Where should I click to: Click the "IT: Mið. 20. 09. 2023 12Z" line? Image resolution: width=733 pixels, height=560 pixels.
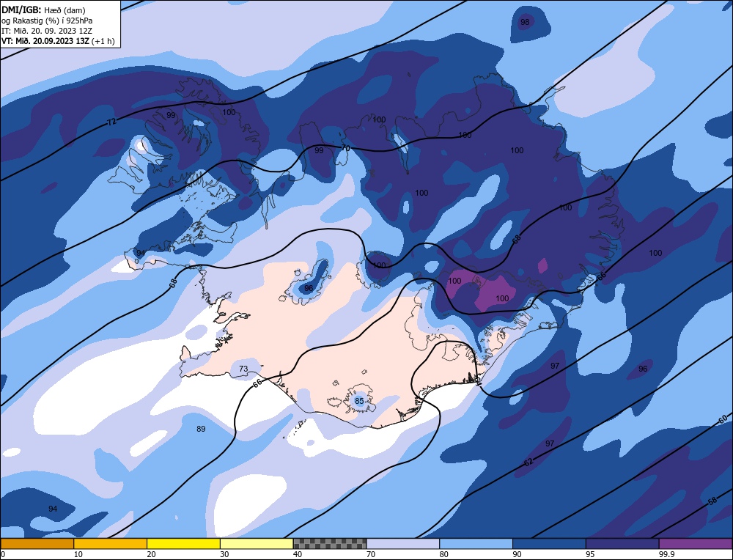tap(47, 31)
